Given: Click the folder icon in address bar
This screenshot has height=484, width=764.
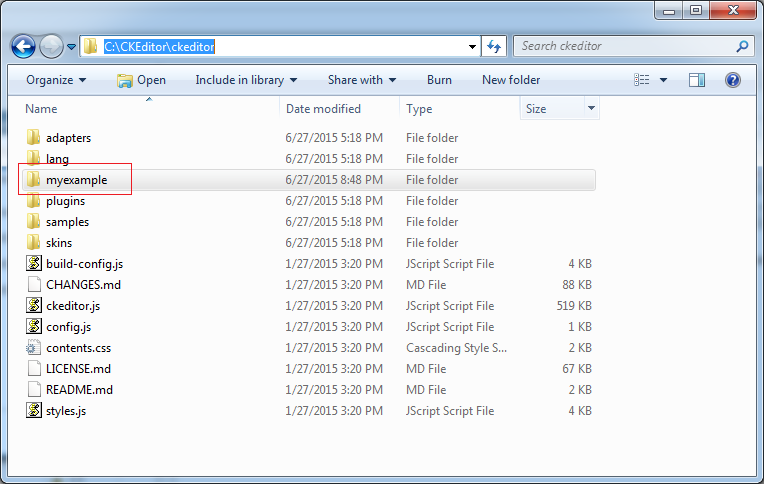Looking at the screenshot, I should [90, 46].
